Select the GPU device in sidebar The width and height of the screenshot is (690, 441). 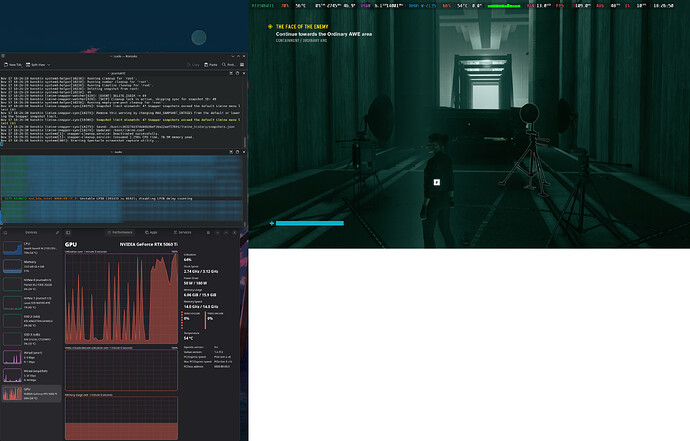[x=31, y=393]
